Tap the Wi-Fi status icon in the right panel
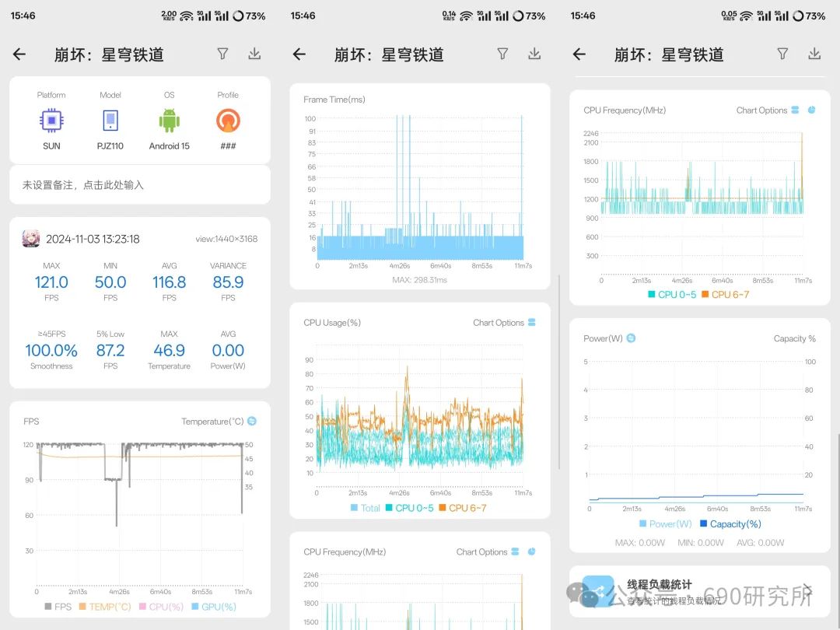This screenshot has width=840, height=630. click(x=746, y=16)
